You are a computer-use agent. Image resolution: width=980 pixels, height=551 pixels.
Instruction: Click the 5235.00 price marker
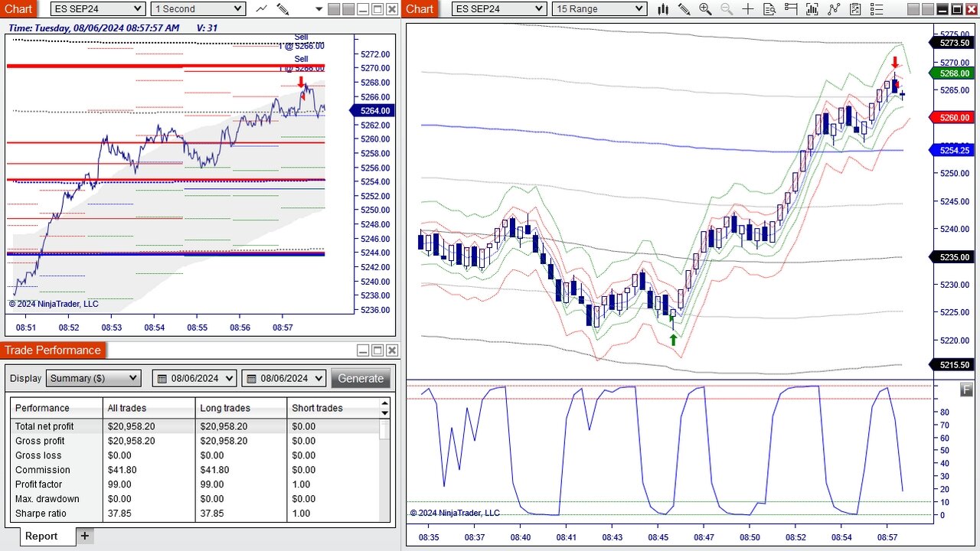952,258
